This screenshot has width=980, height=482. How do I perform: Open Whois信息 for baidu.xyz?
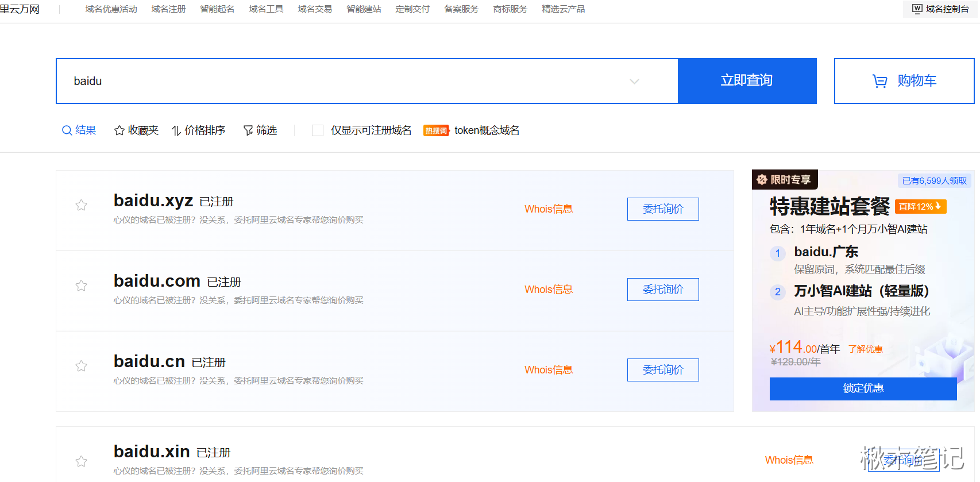pos(549,209)
